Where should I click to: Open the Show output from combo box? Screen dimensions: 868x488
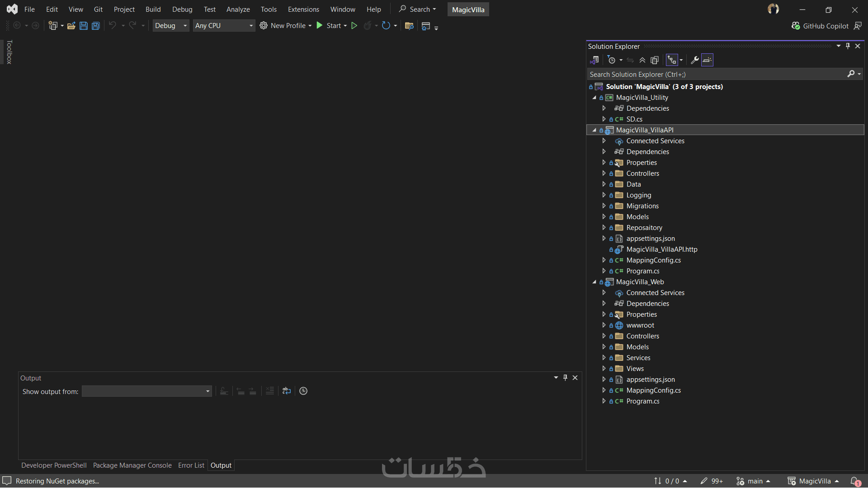pos(146,391)
